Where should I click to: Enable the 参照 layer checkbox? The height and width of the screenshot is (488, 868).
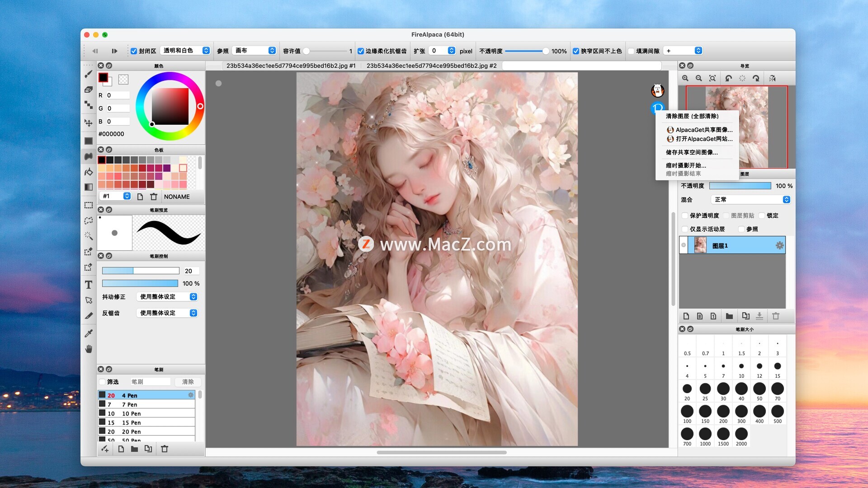coord(741,229)
